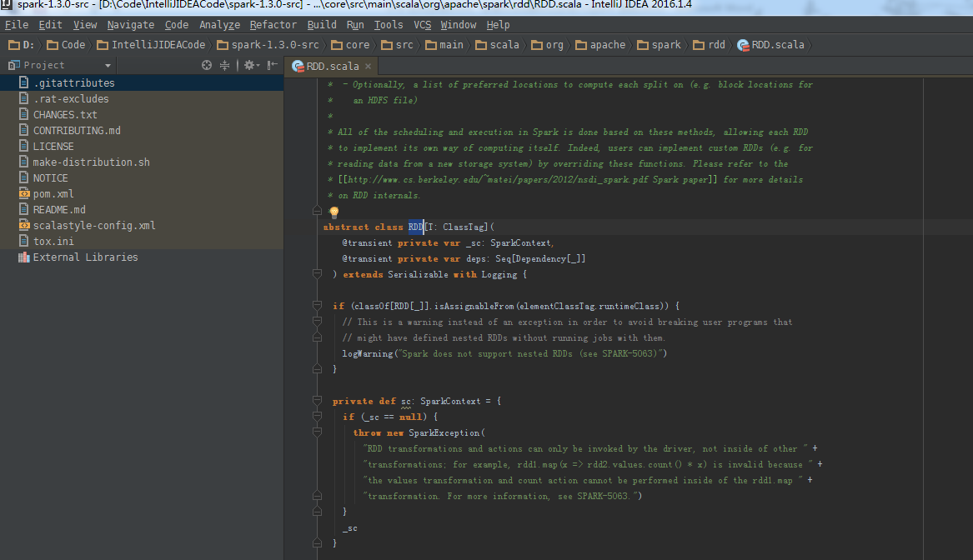
Task: Select LICENSE file
Action: [x=142, y=147]
